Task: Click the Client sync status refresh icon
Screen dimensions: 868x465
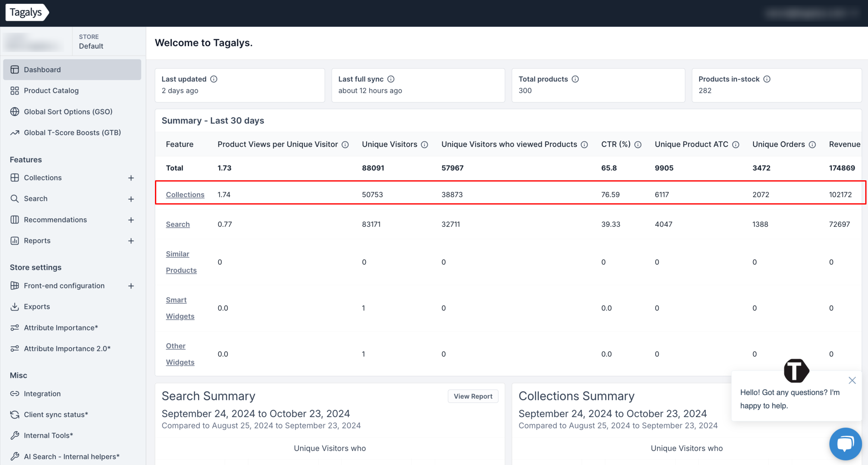Action: [15, 414]
